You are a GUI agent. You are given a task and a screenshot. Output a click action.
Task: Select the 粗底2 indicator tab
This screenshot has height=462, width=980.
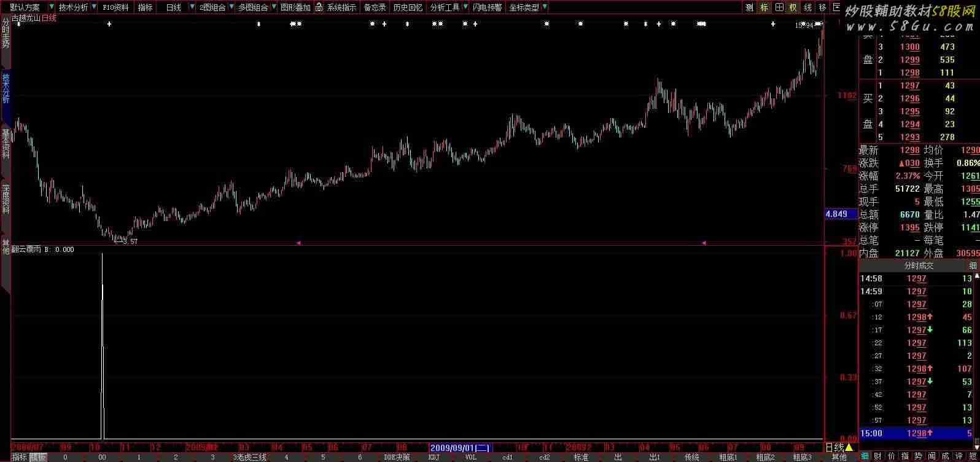765,457
